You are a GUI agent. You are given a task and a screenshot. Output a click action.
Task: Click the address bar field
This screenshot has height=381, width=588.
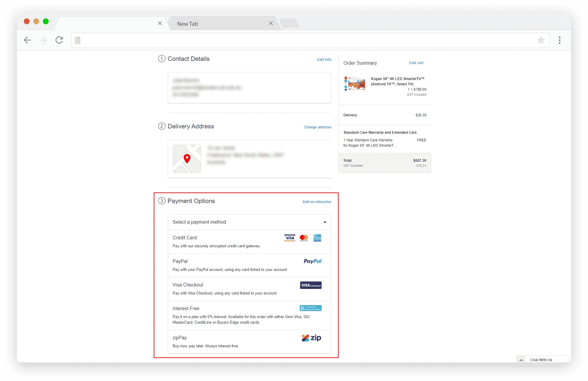310,40
